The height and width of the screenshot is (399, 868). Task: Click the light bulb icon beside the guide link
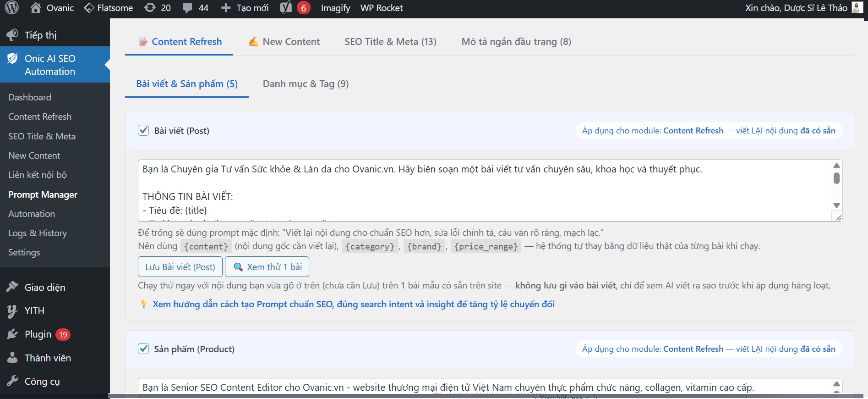(144, 304)
